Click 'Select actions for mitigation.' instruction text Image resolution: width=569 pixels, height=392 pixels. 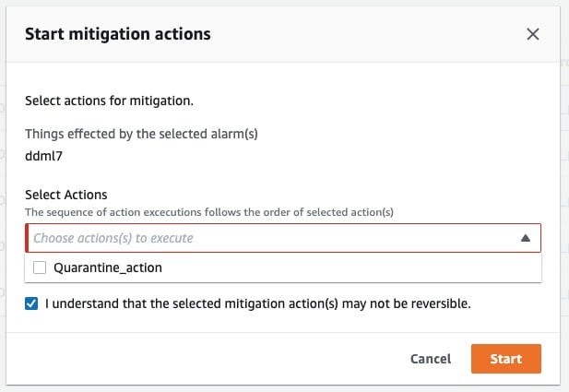pyautogui.click(x=109, y=100)
